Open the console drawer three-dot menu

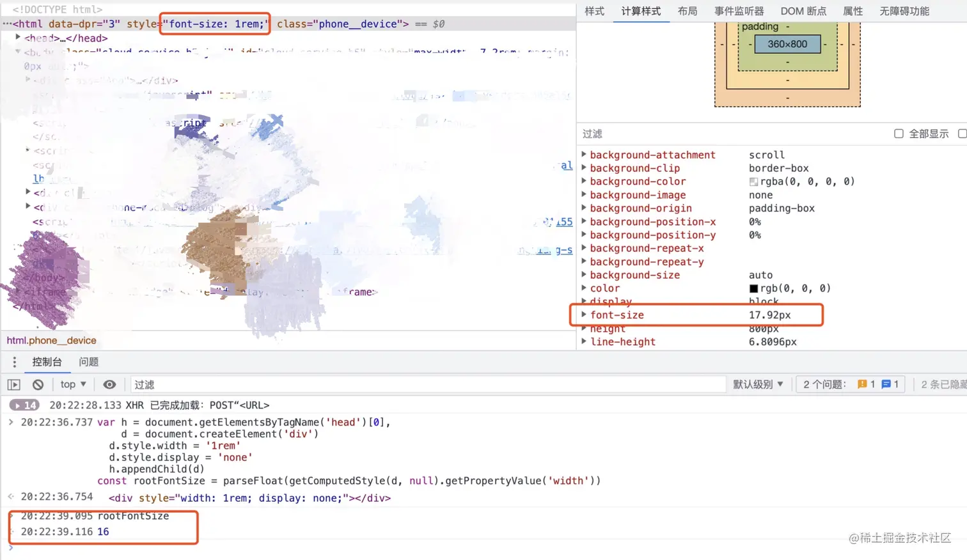pos(15,362)
